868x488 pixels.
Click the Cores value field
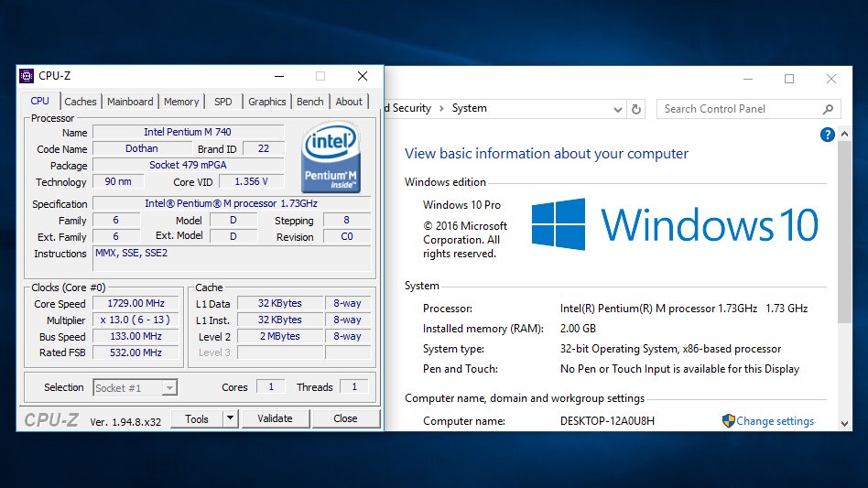click(271, 386)
